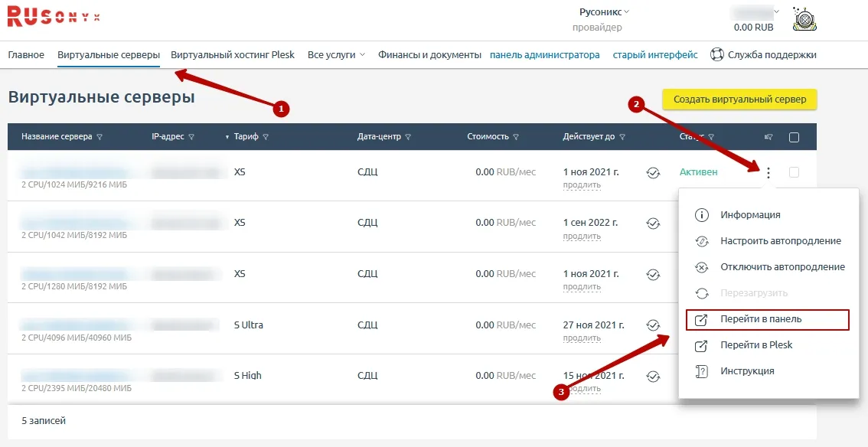868x447 pixels.
Task: Open Служба поддержки link
Action: pos(772,55)
